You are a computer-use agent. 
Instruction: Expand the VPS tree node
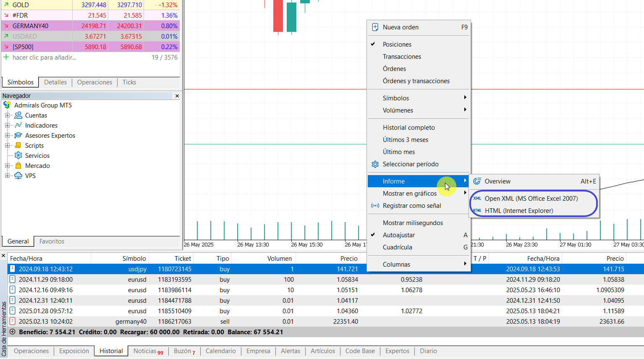point(7,176)
